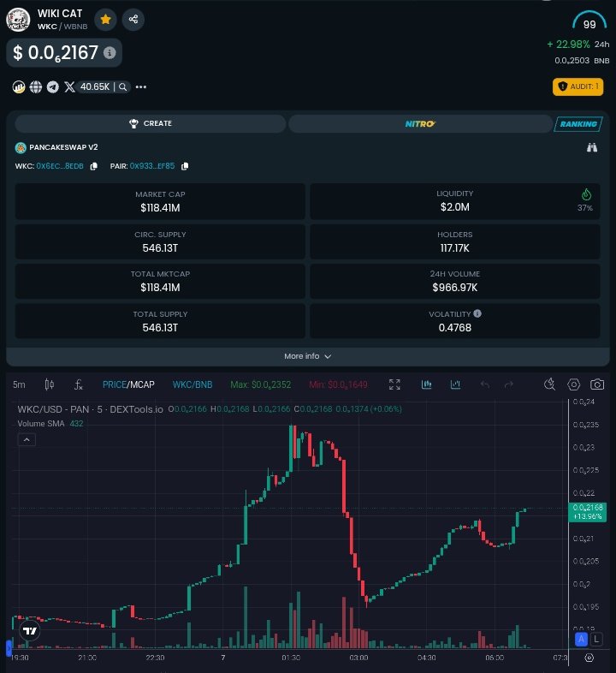Open WKC address 0X6EC...8EDB link
The width and height of the screenshot is (616, 673).
pos(60,166)
